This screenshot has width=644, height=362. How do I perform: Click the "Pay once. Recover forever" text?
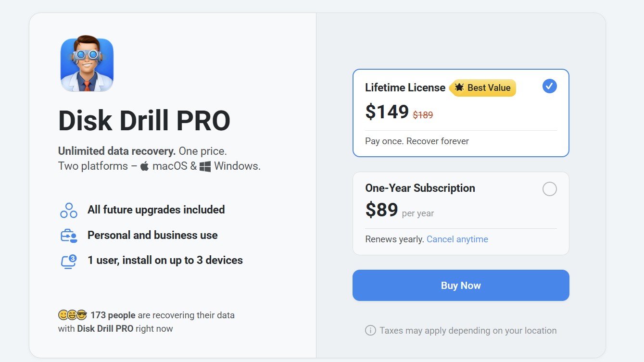(417, 141)
